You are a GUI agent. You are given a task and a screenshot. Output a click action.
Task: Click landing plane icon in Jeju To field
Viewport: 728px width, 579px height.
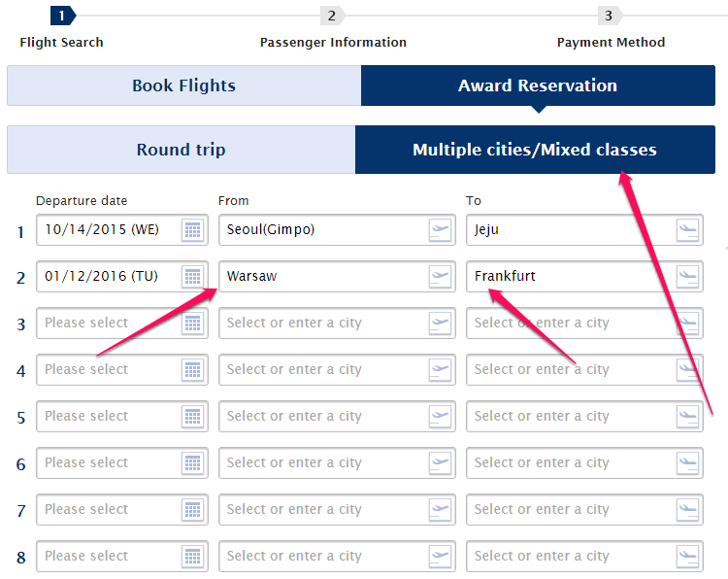pyautogui.click(x=687, y=230)
